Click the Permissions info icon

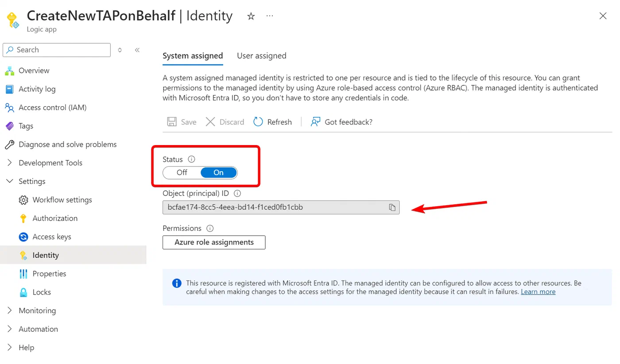tap(210, 228)
